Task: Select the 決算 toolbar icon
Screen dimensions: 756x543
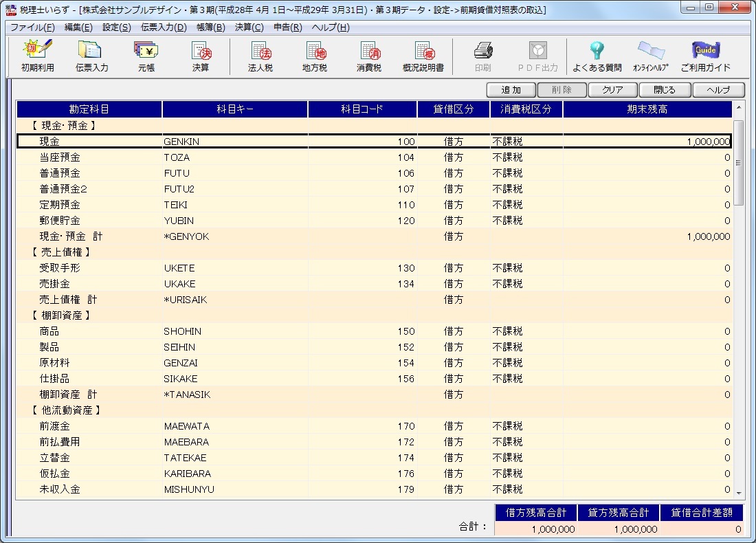Action: pos(200,56)
